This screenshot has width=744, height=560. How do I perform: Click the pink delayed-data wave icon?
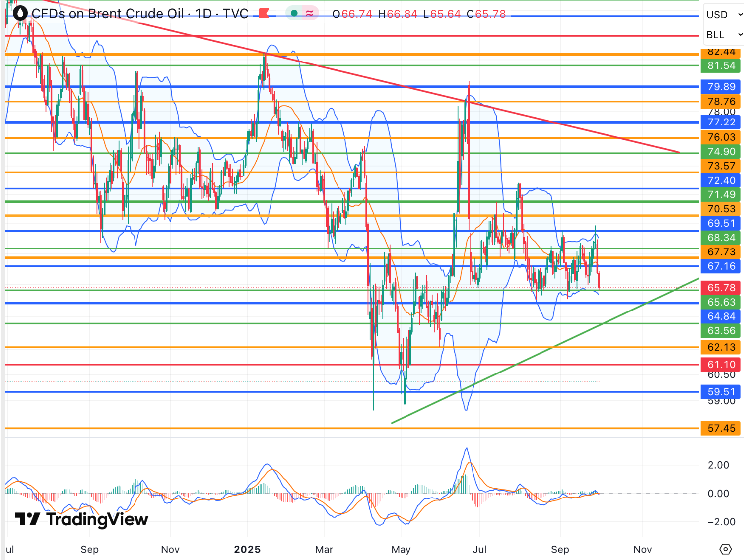click(x=310, y=14)
